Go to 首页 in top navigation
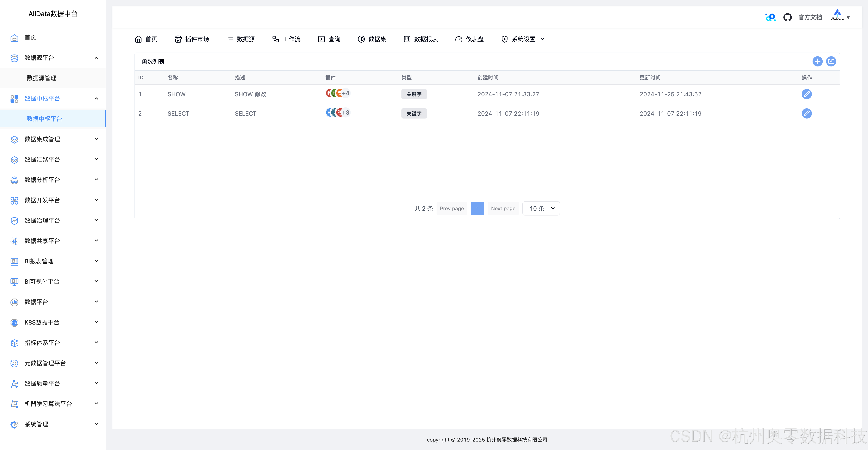868x450 pixels. pyautogui.click(x=146, y=39)
